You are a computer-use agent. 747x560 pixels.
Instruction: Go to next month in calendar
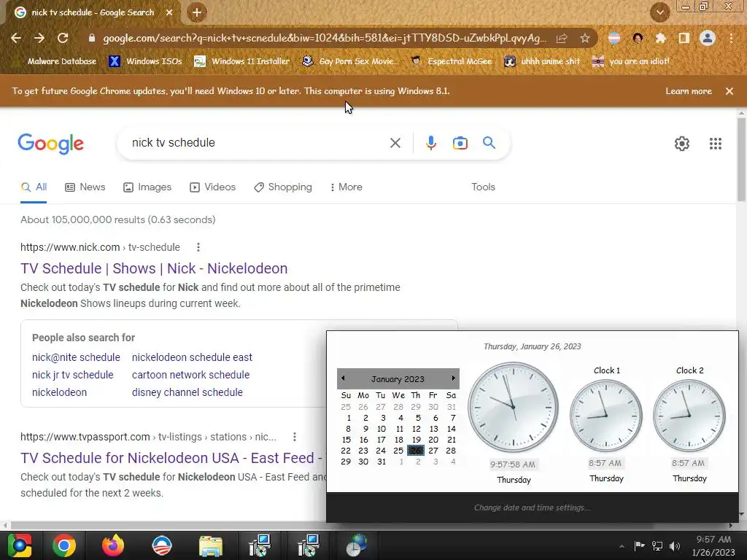pyautogui.click(x=454, y=378)
